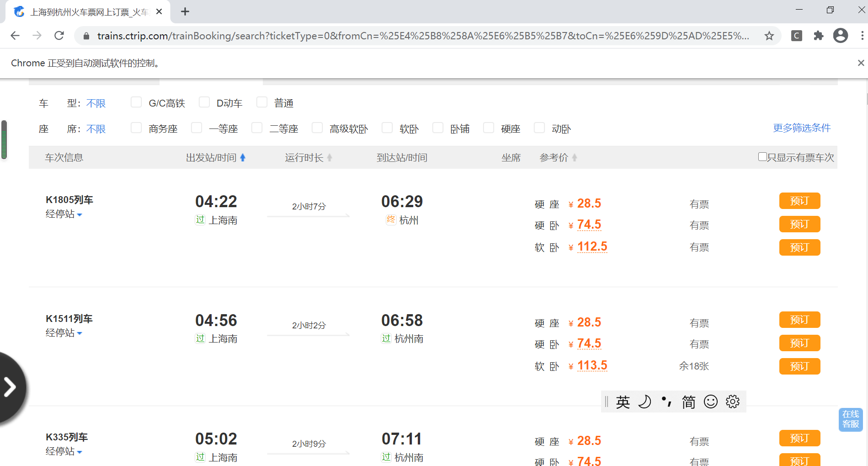Sort by departure time arrow

tap(243, 158)
